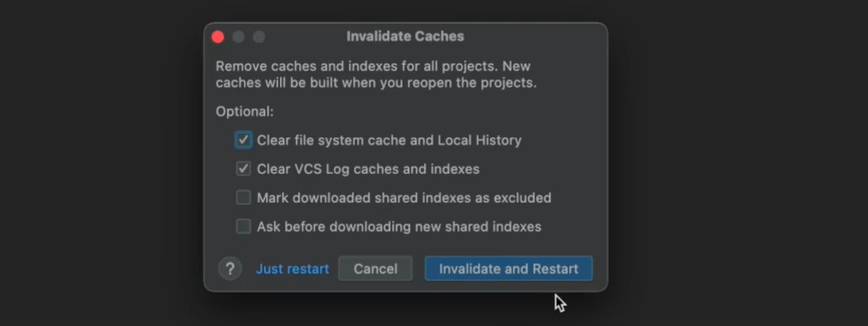Click the Invalidate Caches title bar text

(405, 36)
